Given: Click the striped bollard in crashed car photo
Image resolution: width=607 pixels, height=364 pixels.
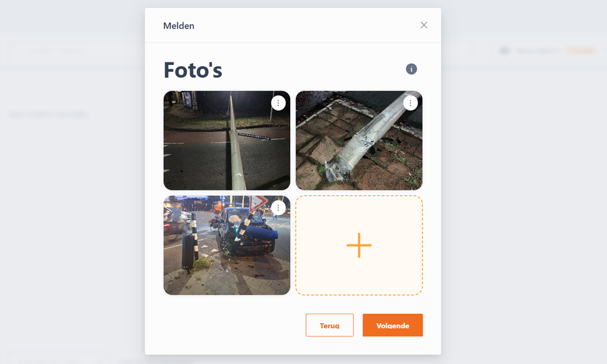Looking at the screenshot, I should (x=195, y=236).
